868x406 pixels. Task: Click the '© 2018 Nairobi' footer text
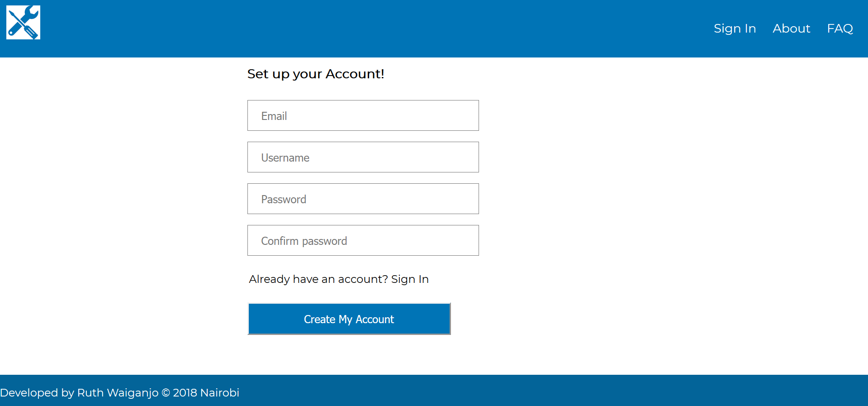(200, 393)
